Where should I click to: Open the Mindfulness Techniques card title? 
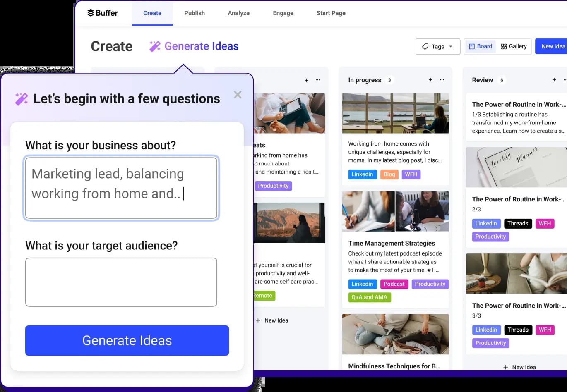(394, 366)
